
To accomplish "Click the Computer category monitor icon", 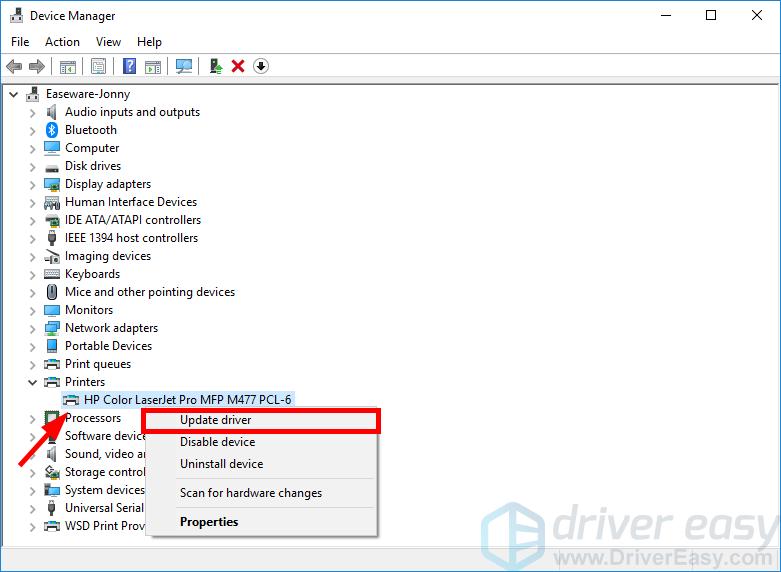I will [52, 148].
